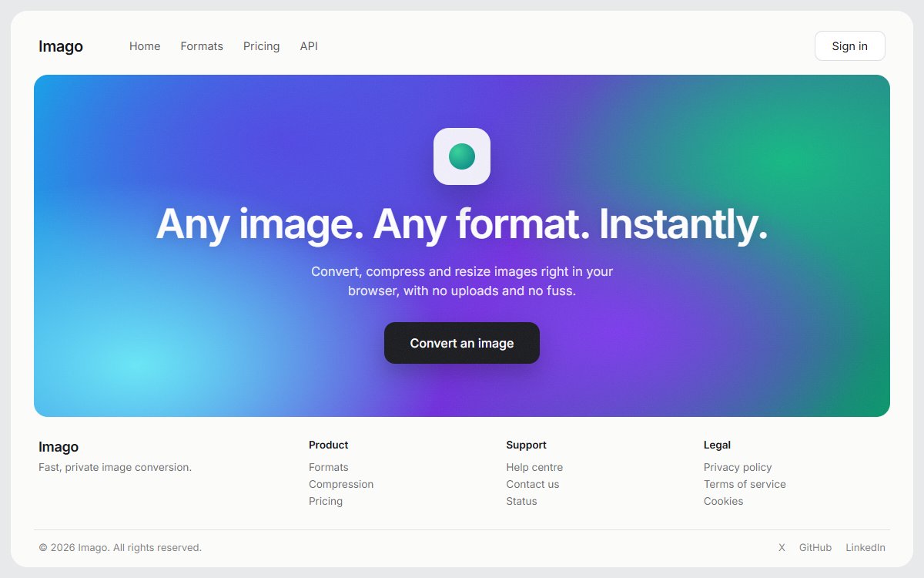Check the Status footer link

click(x=521, y=501)
